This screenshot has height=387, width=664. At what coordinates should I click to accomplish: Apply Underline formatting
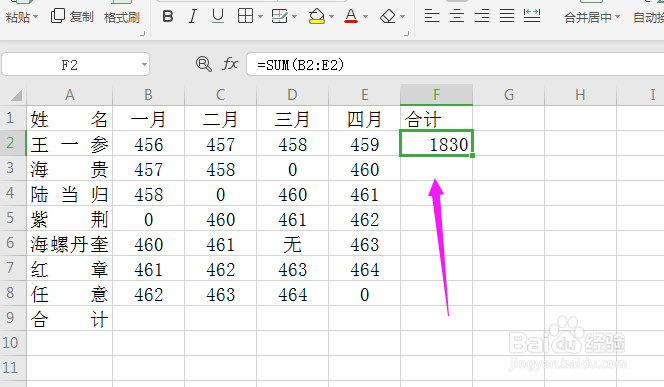[218, 17]
